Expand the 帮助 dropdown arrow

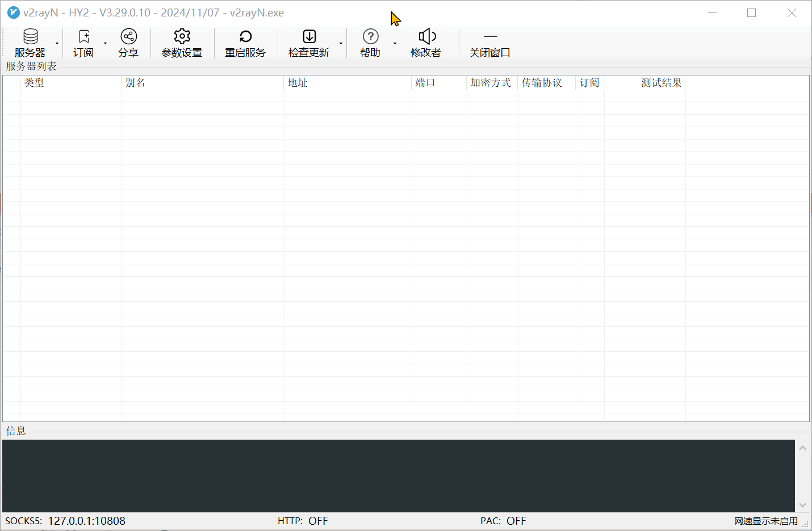tap(395, 44)
